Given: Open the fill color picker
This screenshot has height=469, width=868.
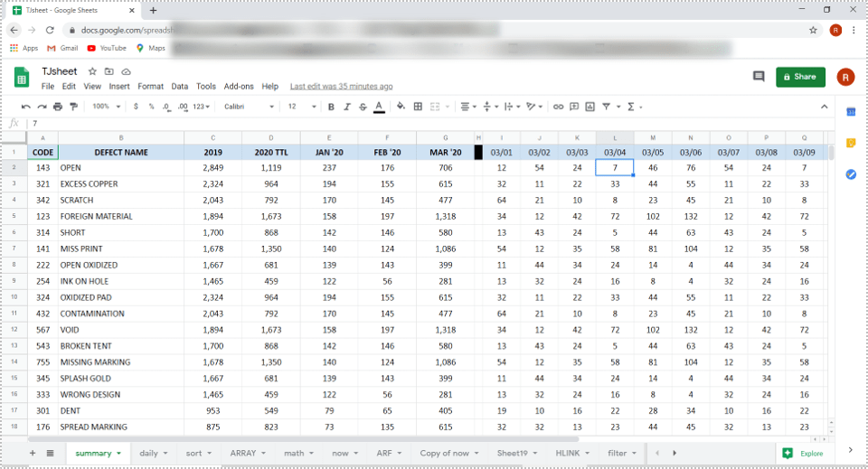Looking at the screenshot, I should tap(401, 107).
